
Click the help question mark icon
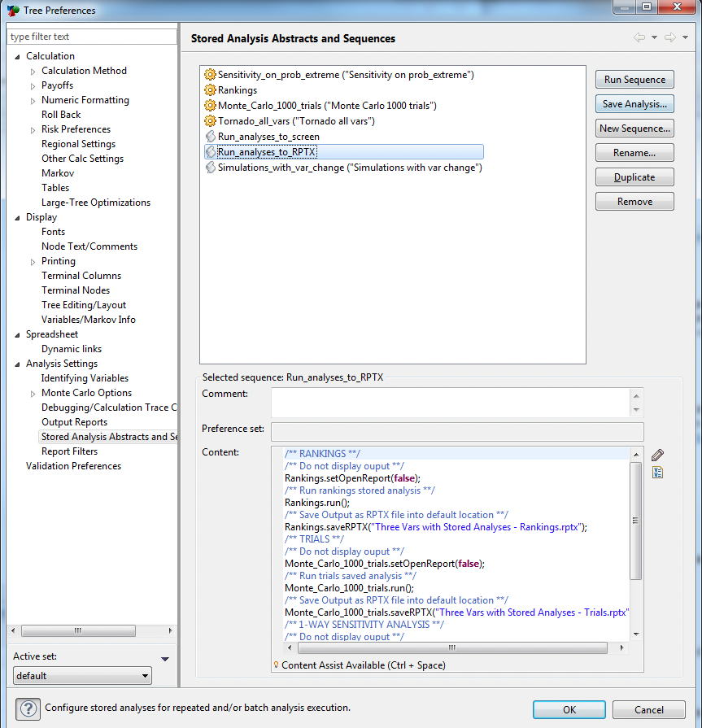pyautogui.click(x=28, y=709)
